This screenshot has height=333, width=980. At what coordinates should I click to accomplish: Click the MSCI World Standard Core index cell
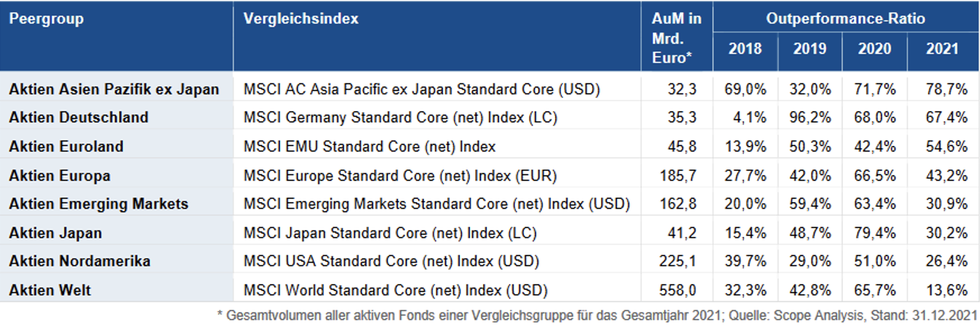(395, 290)
